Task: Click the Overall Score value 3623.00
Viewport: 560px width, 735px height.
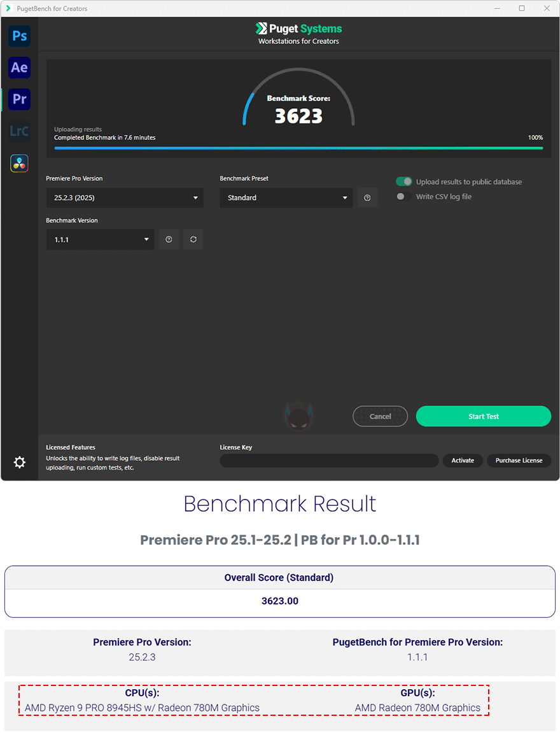Action: point(280,601)
